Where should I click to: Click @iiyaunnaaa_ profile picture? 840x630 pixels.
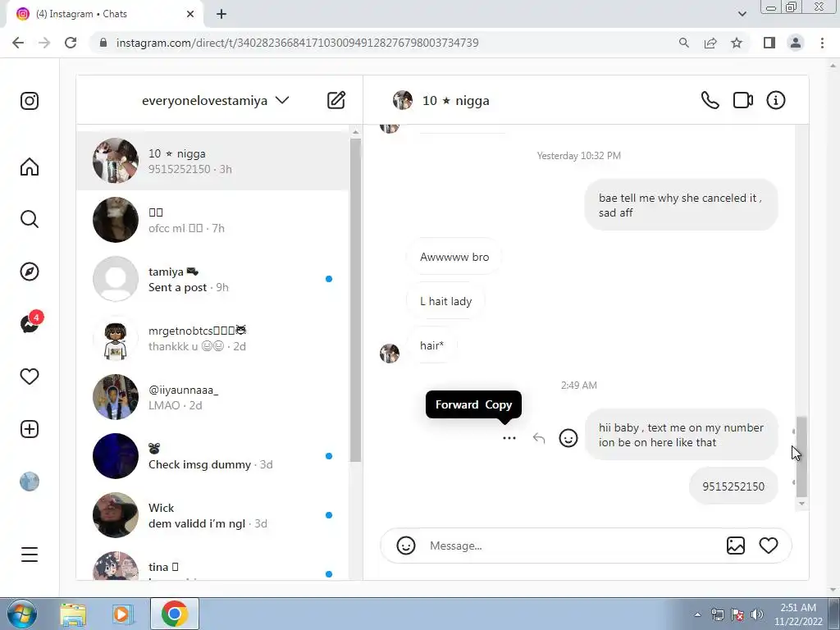pyautogui.click(x=116, y=397)
